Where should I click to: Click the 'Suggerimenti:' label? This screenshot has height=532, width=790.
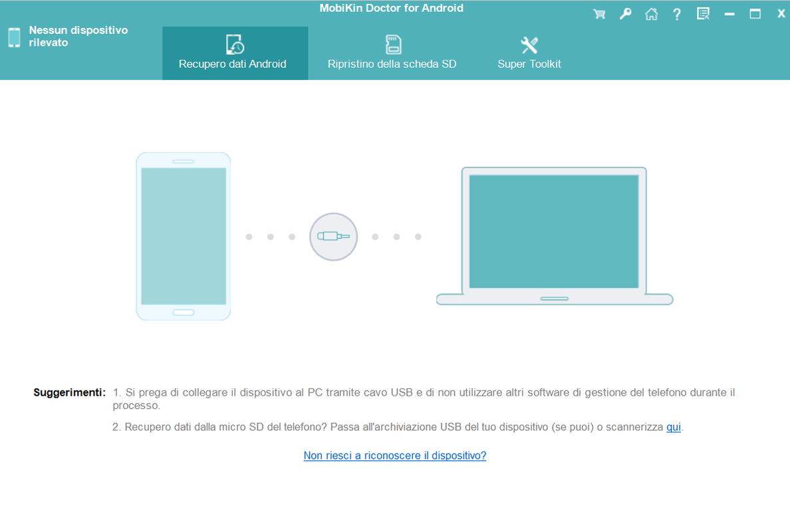click(x=70, y=392)
